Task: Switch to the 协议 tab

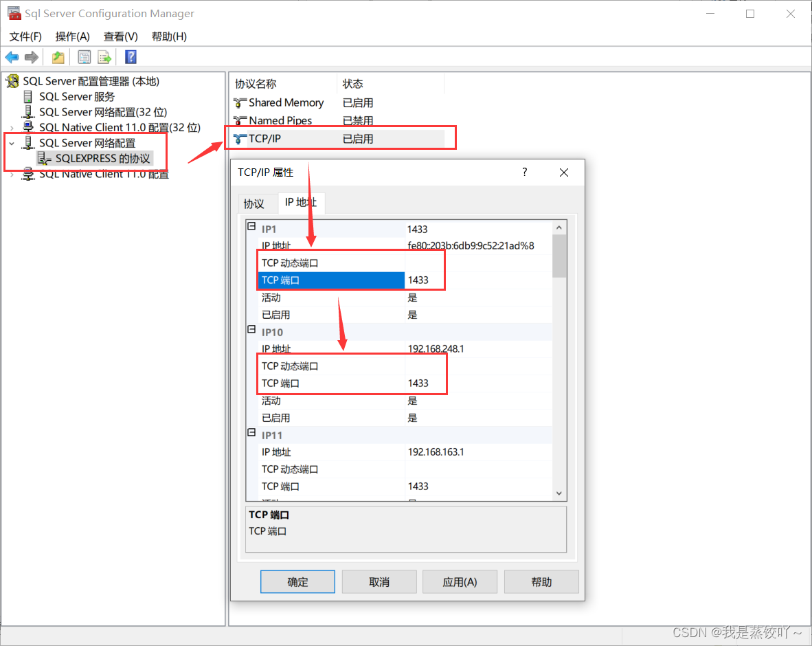Action: (253, 203)
